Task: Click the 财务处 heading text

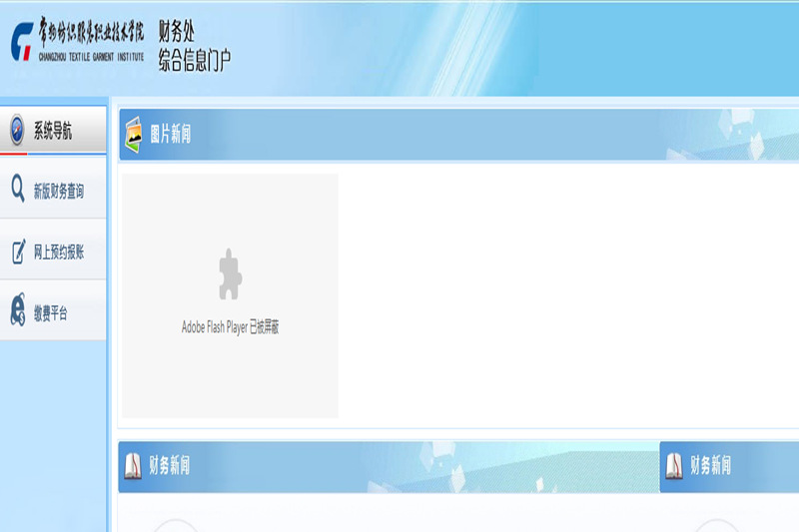Action: click(x=177, y=32)
